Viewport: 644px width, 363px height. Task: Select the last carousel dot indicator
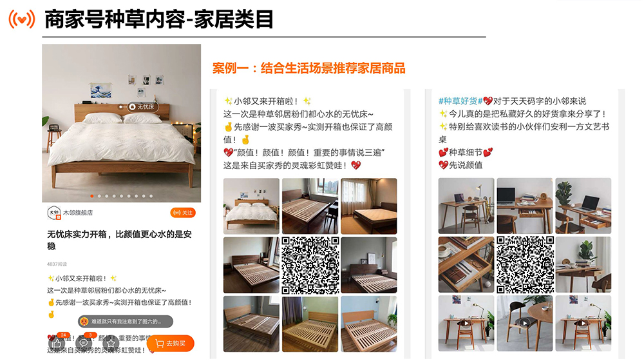[151, 196]
